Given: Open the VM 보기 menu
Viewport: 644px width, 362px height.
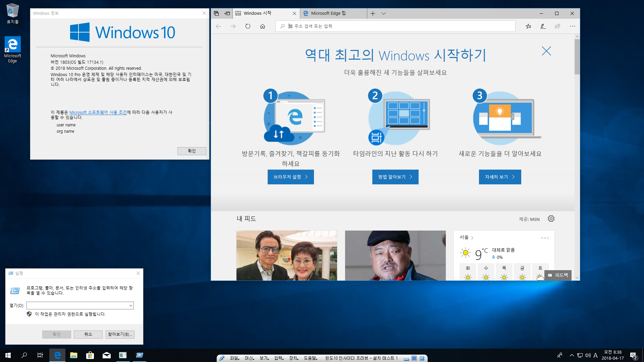Looking at the screenshot, I should pyautogui.click(x=264, y=358).
